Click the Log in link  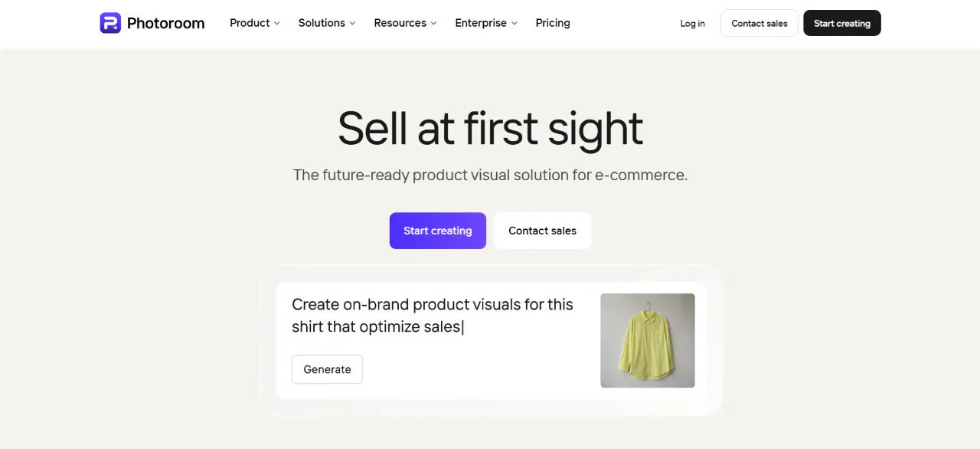click(693, 24)
